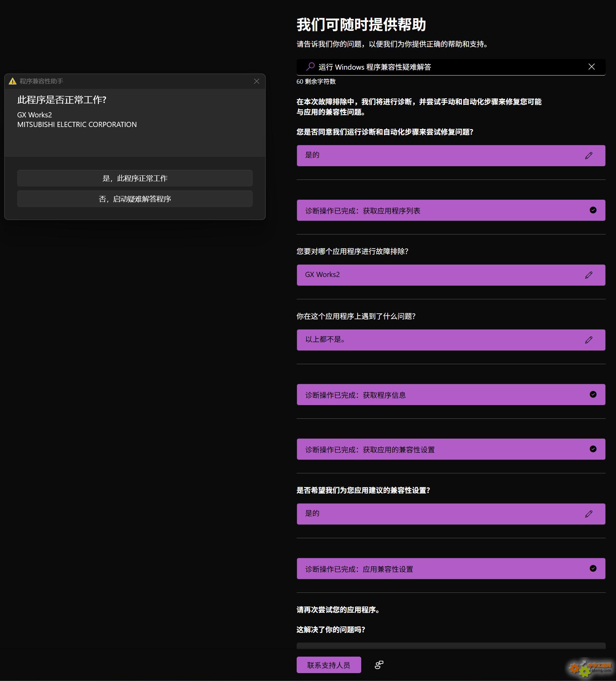The height and width of the screenshot is (681, 616).
Task: Open feedback icon beside 联系支持人员
Action: coord(379,665)
